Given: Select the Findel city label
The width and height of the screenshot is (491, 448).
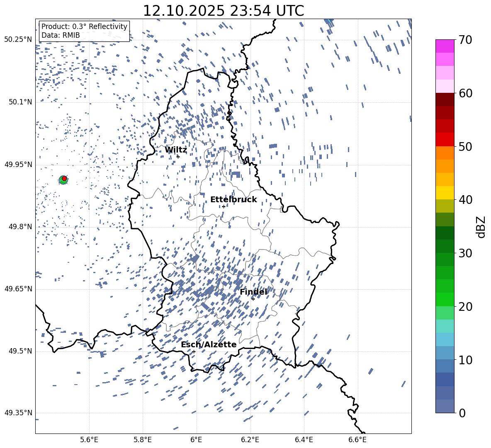Looking at the screenshot, I should pos(253,292).
